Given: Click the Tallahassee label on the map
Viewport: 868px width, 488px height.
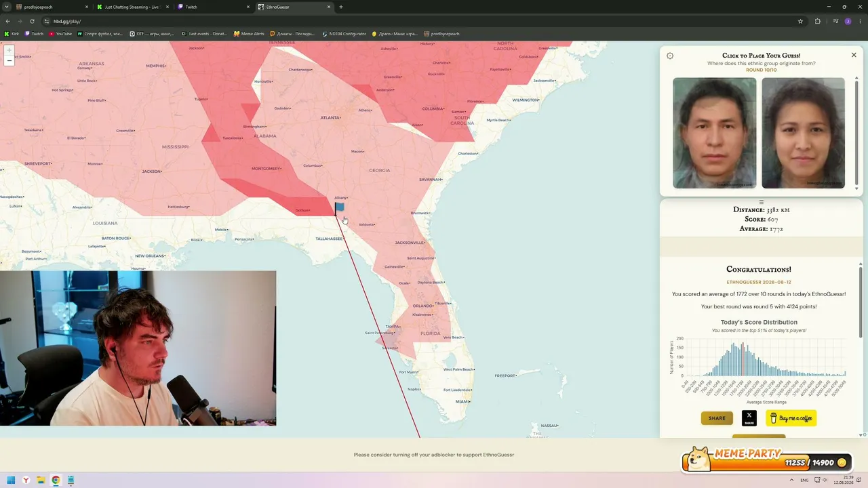Looking at the screenshot, I should coord(330,239).
